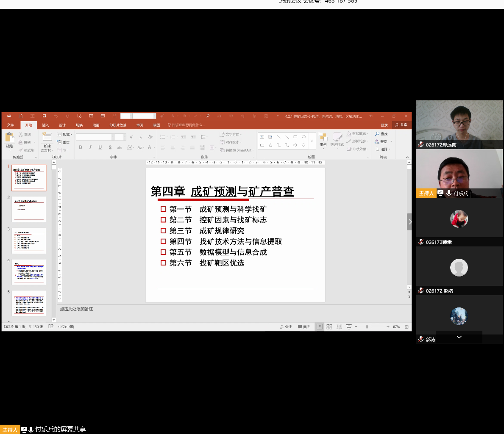Click the Paste icon in clipboard group

coord(9,138)
